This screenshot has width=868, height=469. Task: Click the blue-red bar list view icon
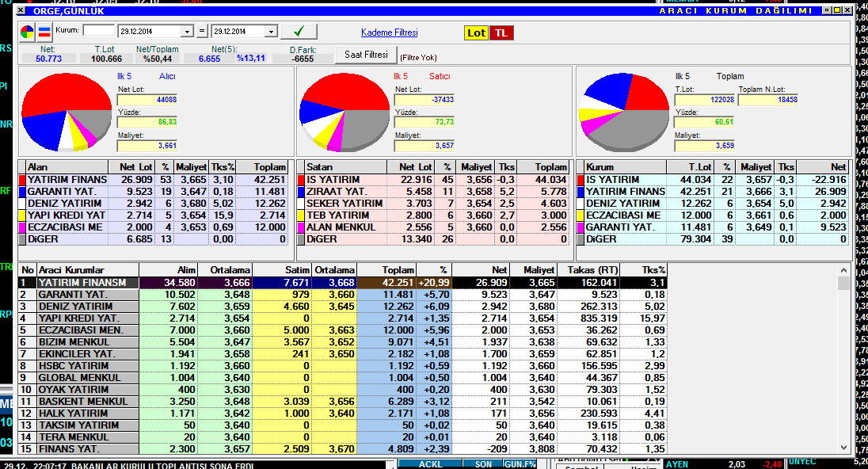(x=45, y=32)
